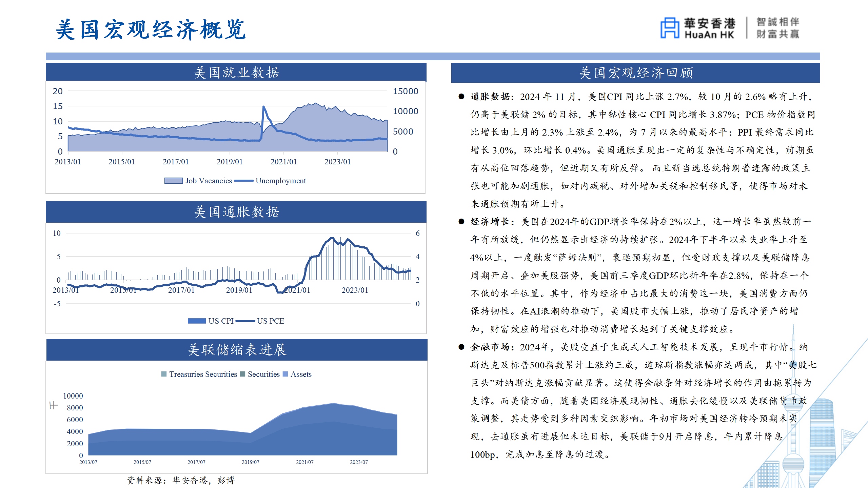Click the 2013/07 x-axis label on balance sheet chart
868x488 pixels.
click(88, 462)
